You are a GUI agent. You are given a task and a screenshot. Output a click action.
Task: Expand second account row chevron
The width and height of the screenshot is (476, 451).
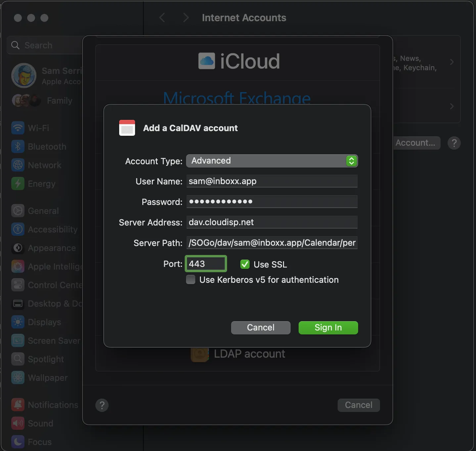[x=452, y=106]
